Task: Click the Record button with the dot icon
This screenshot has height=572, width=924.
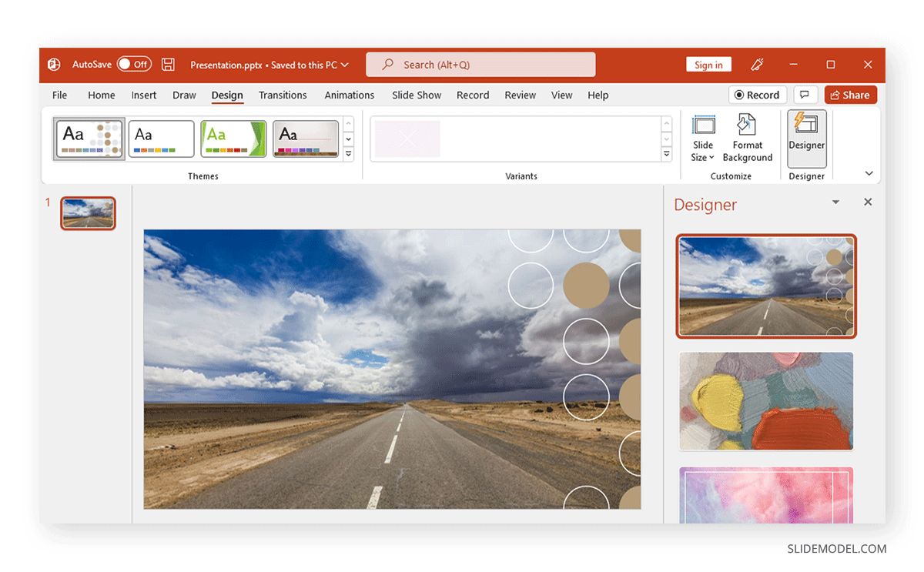Action: tap(757, 95)
